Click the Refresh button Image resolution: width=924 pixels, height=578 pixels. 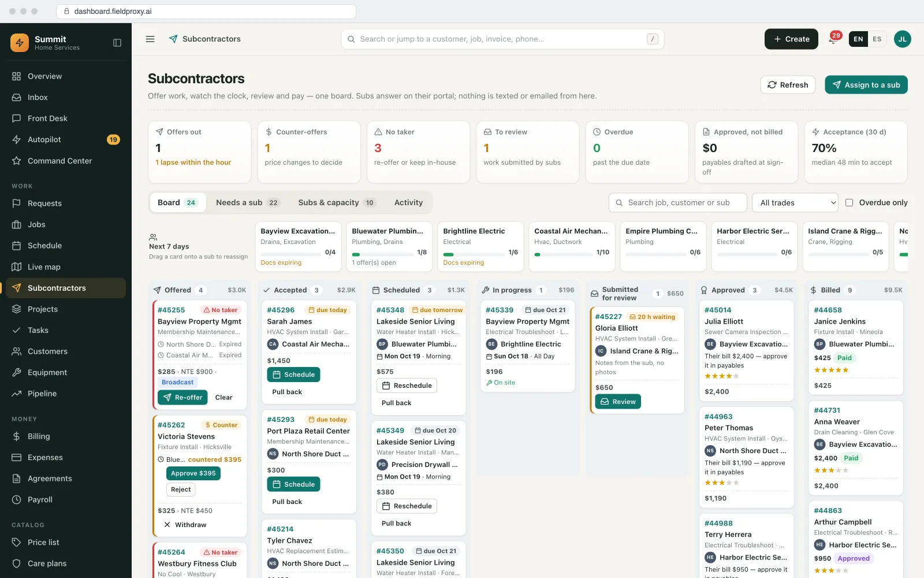[788, 85]
